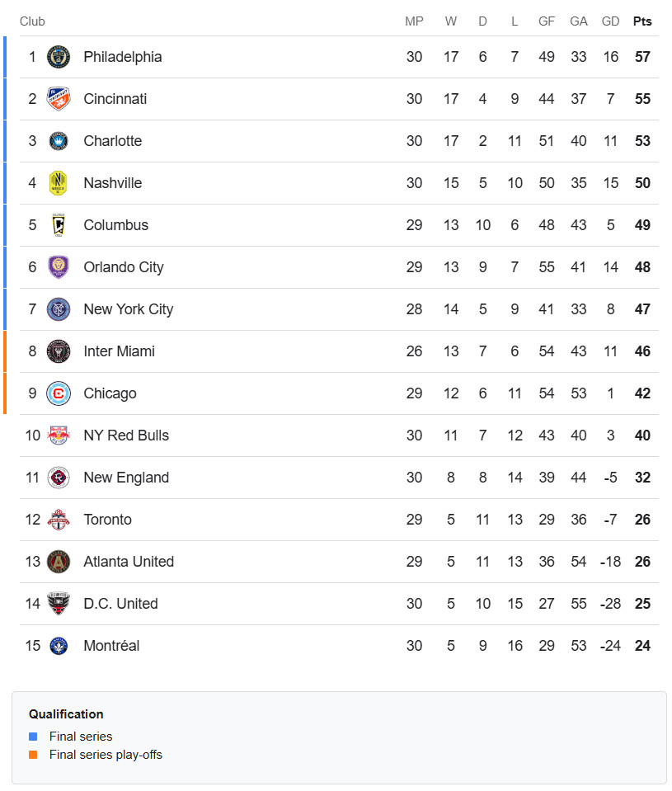Click the MP column header
672x791 pixels.
414,21
